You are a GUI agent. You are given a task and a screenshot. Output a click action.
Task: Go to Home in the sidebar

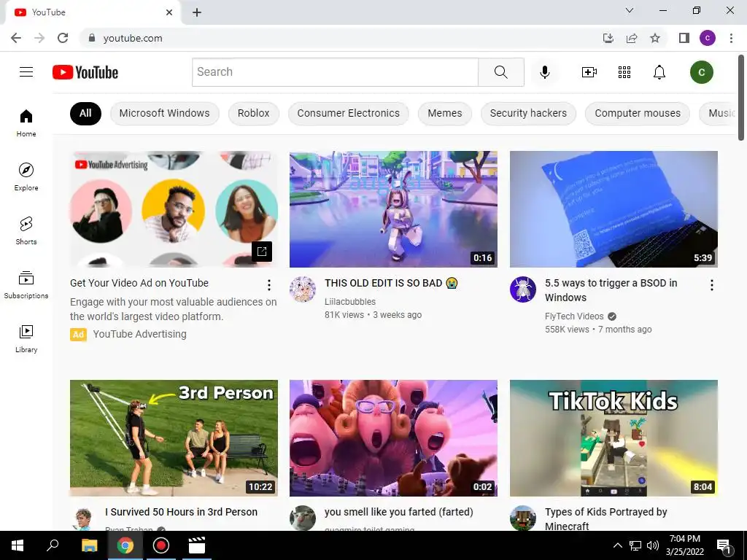click(26, 122)
